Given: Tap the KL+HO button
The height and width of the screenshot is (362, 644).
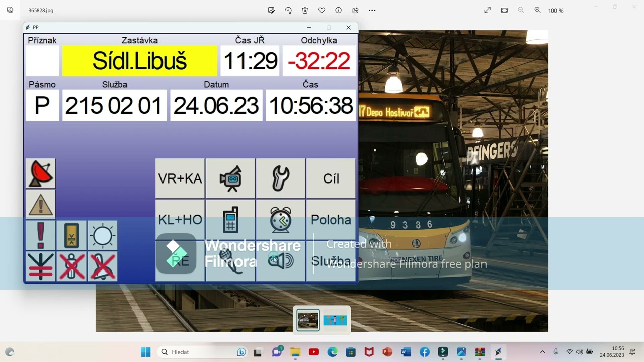Looking at the screenshot, I should pyautogui.click(x=180, y=220).
